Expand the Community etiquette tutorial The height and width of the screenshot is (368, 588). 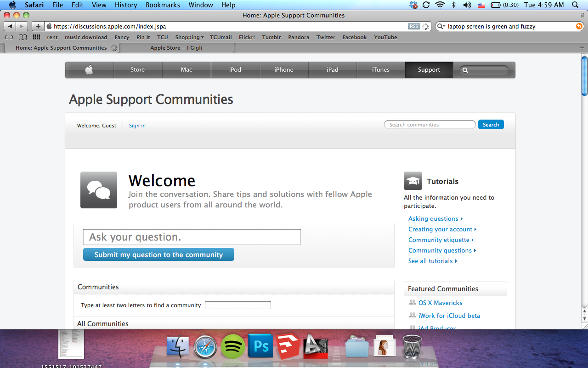click(x=439, y=240)
